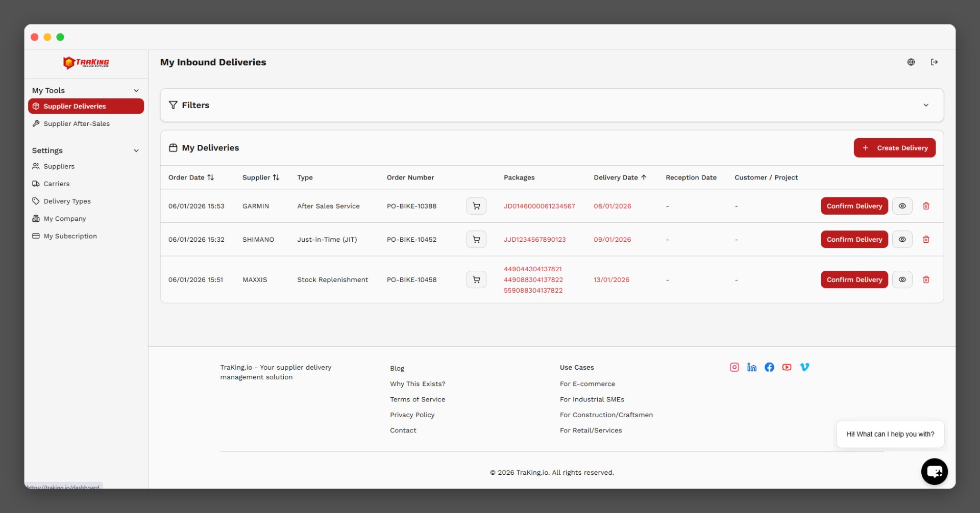Screen dimensions: 980x513
Task: Open the Instagram social icon
Action: tap(734, 367)
